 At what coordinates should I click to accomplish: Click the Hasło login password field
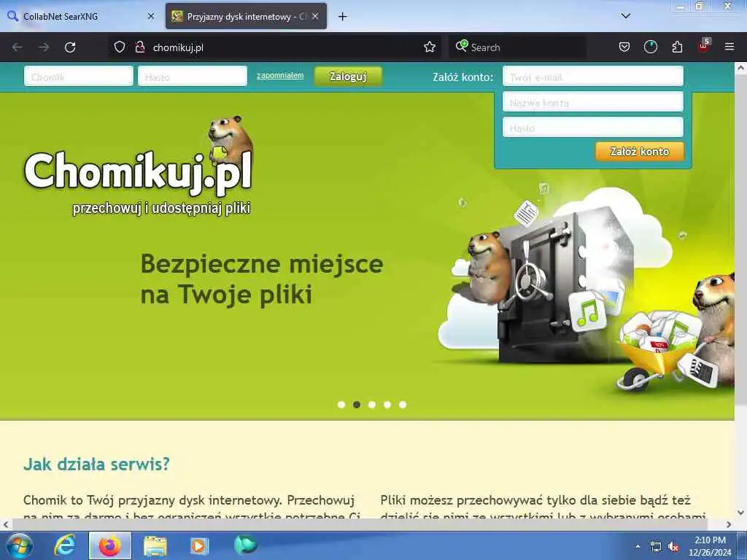[x=193, y=76]
